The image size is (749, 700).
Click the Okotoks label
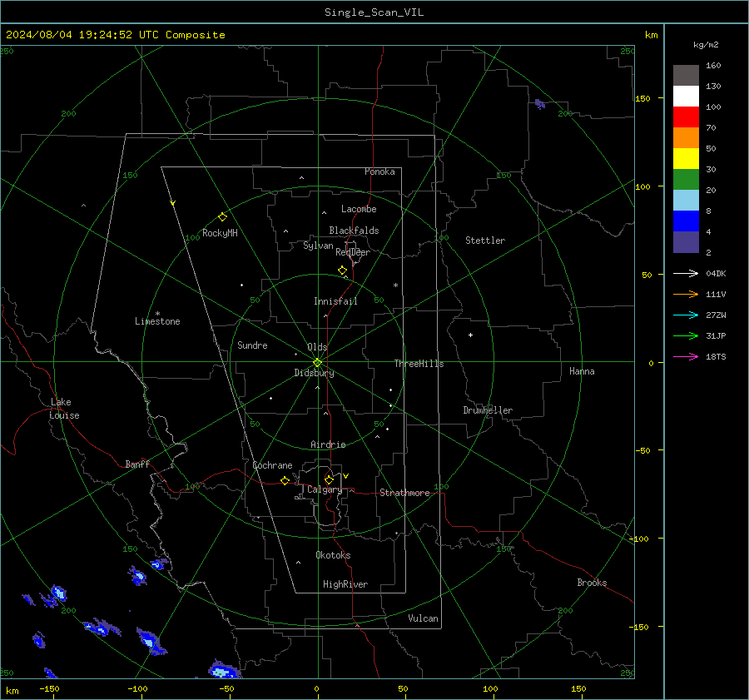click(x=333, y=554)
